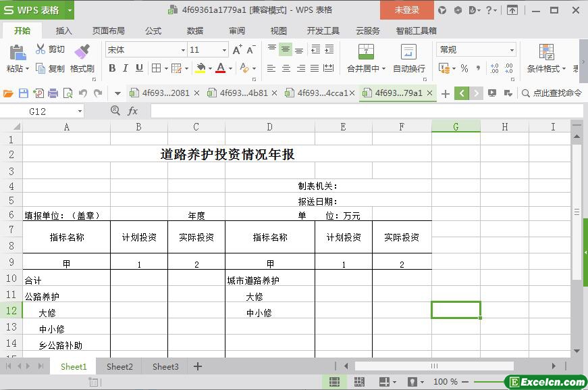Click the Save icon in quick toolbar
588x390 pixels.
coord(23,93)
